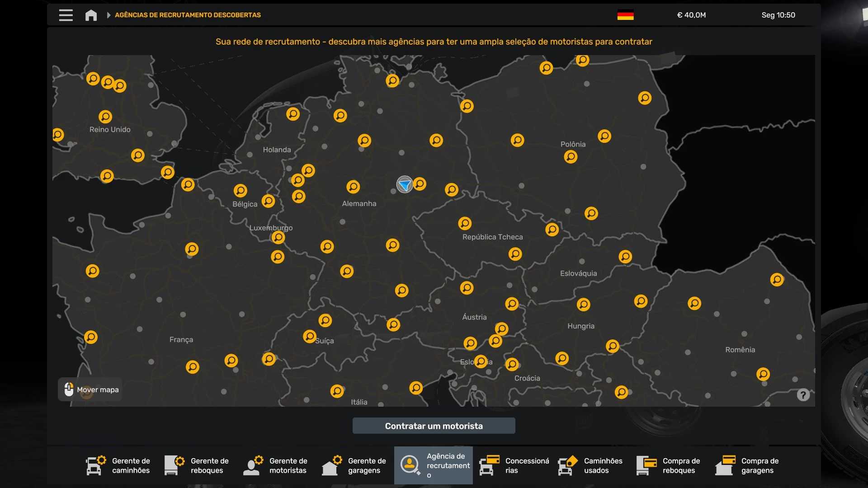Click the player location arrow marker
This screenshot has height=488, width=868.
(x=405, y=184)
